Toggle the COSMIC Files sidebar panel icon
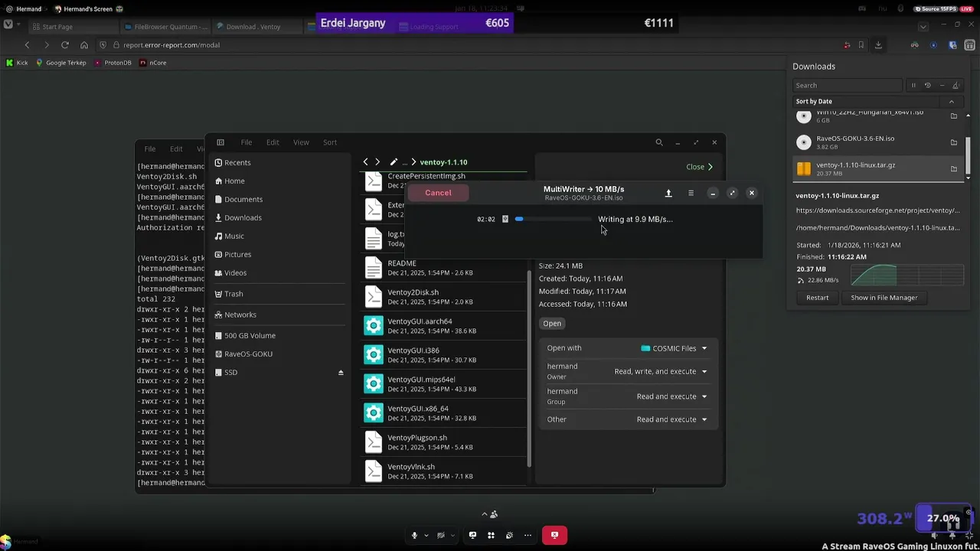The height and width of the screenshot is (551, 980). (220, 142)
